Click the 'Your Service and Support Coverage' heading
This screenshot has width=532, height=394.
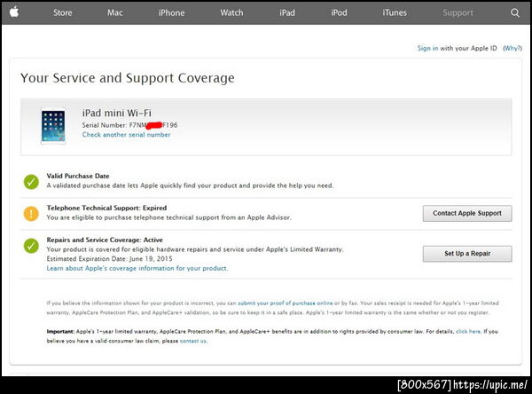128,78
